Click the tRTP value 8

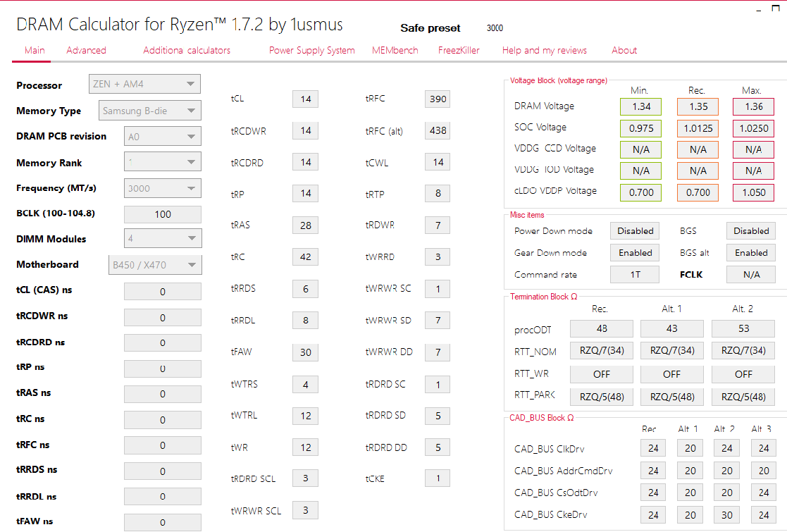pyautogui.click(x=438, y=193)
